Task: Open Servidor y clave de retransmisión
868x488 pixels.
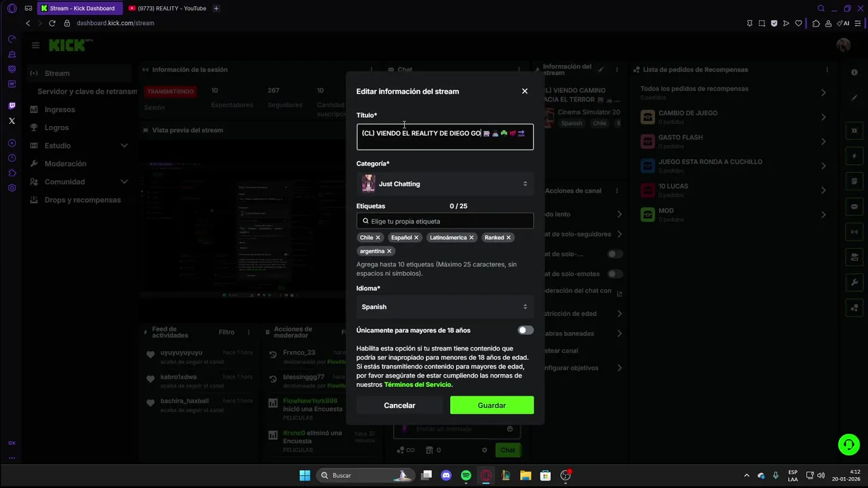Action: (x=87, y=91)
